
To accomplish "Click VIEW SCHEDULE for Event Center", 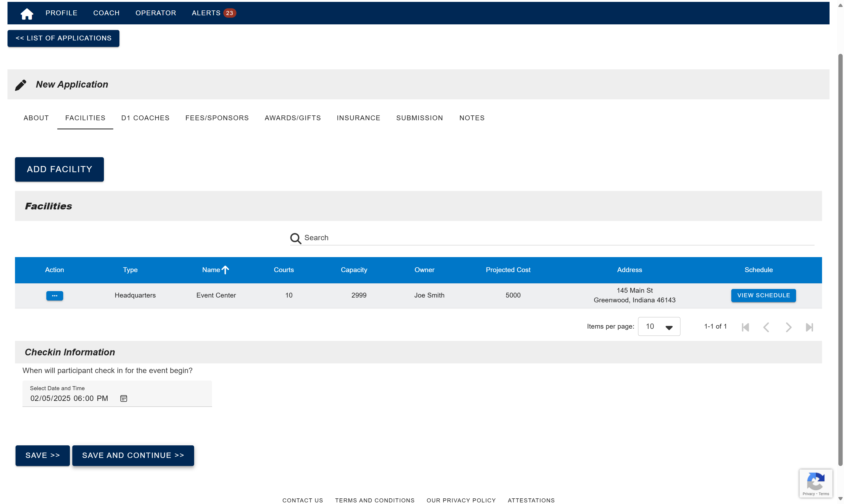I will (x=764, y=295).
